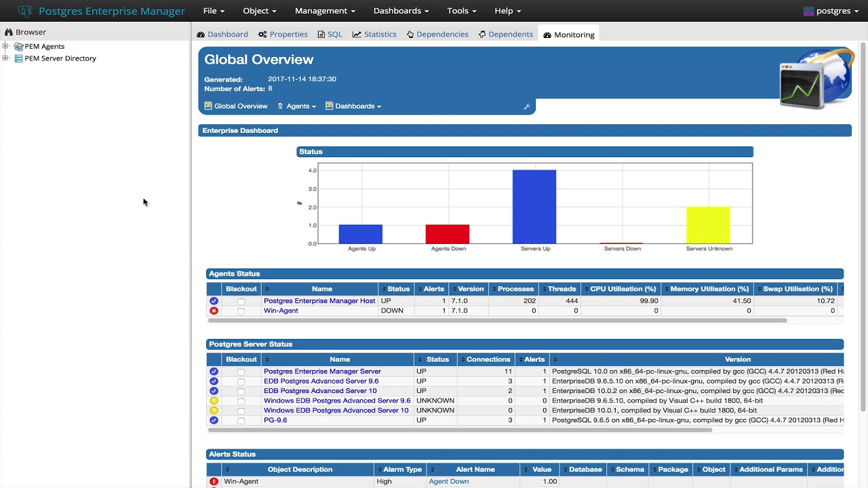868x488 pixels.
Task: Click the Browser panel tree icon
Action: coord(9,32)
